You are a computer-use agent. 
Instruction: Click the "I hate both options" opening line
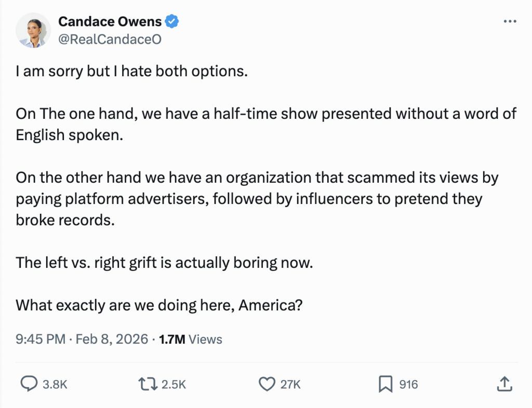pos(131,71)
